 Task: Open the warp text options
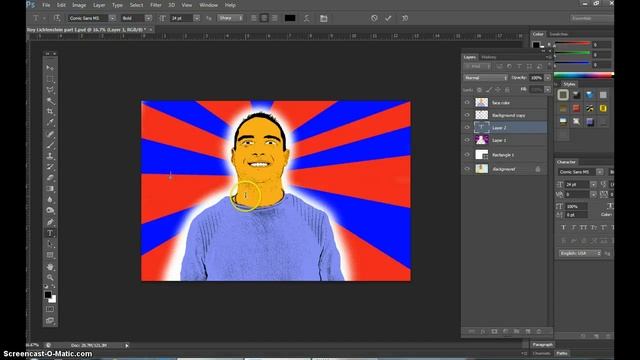click(x=307, y=18)
